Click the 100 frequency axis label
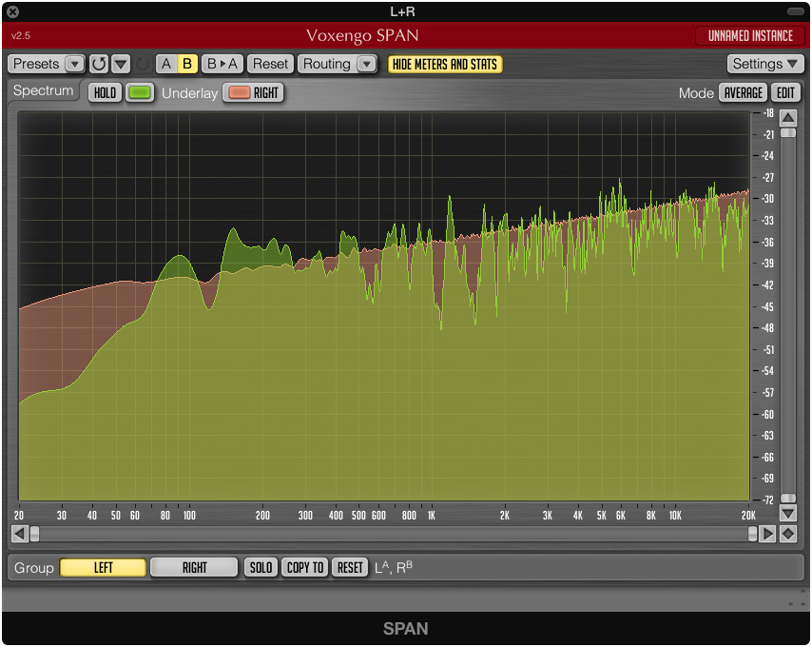Screen dimensions: 812x647 click(x=189, y=516)
